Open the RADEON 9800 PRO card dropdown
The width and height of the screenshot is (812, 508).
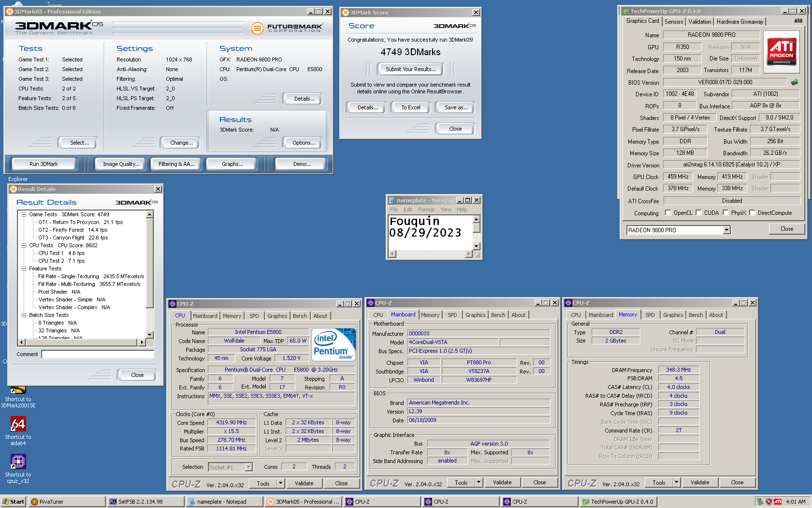(x=726, y=230)
